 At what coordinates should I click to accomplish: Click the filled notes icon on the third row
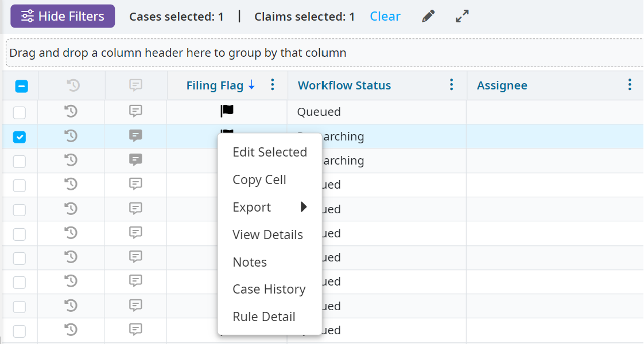coord(135,160)
